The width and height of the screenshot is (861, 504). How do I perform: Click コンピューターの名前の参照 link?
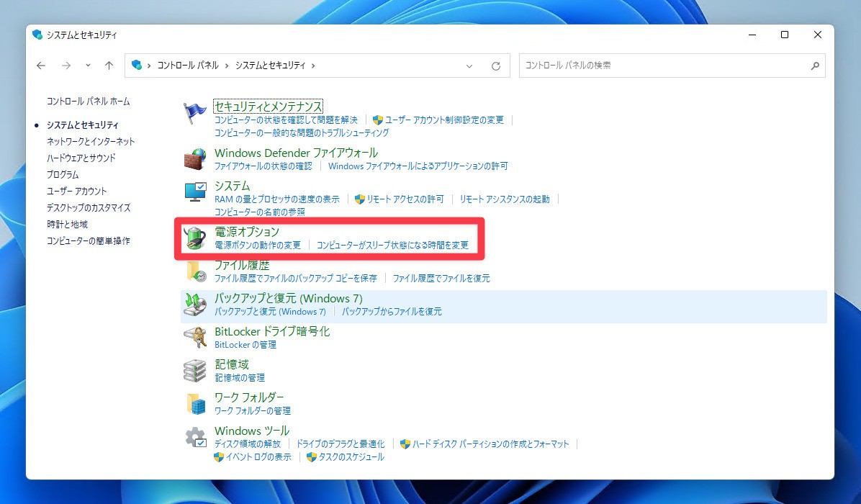pos(260,212)
